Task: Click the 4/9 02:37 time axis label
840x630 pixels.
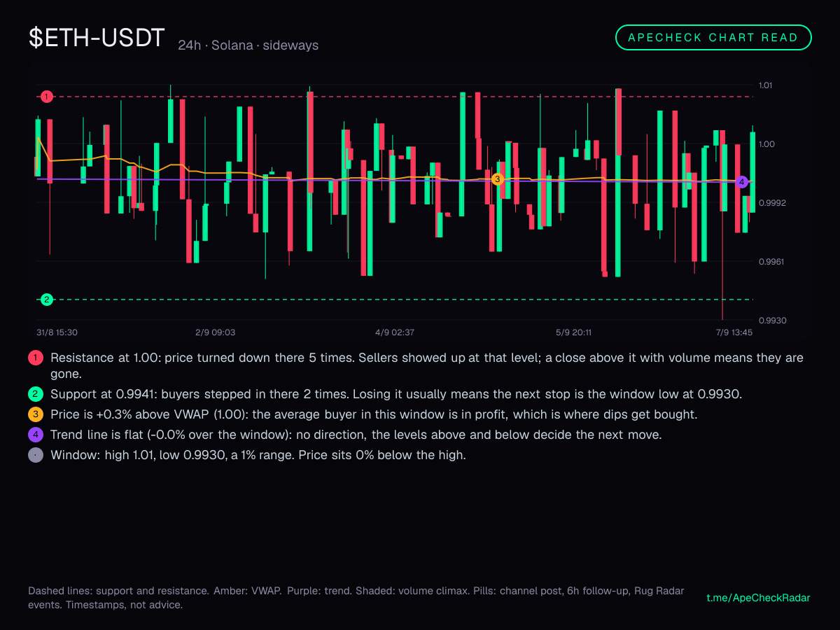Action: pyautogui.click(x=395, y=332)
